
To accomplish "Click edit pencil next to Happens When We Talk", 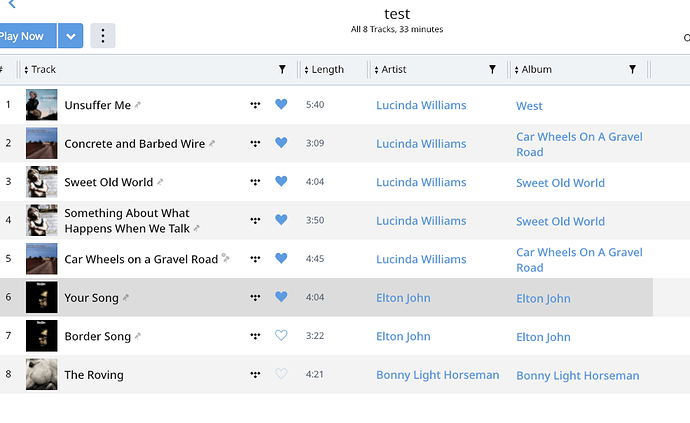I will 197,228.
